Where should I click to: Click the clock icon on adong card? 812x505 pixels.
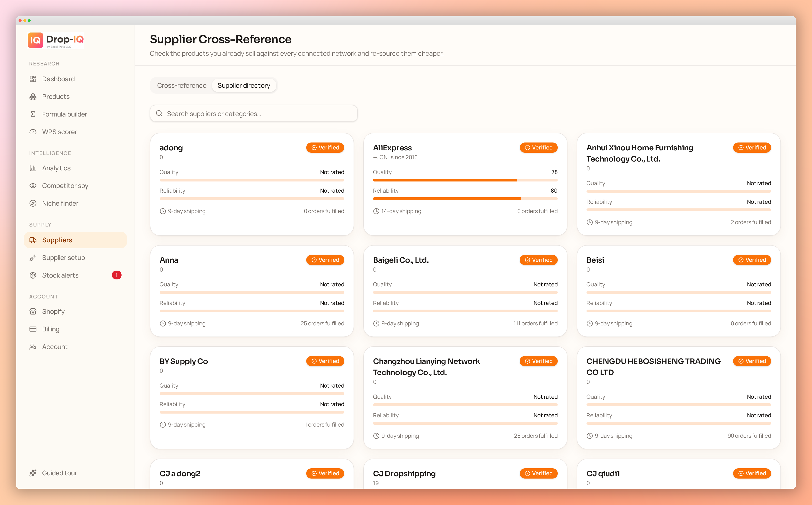coord(163,211)
